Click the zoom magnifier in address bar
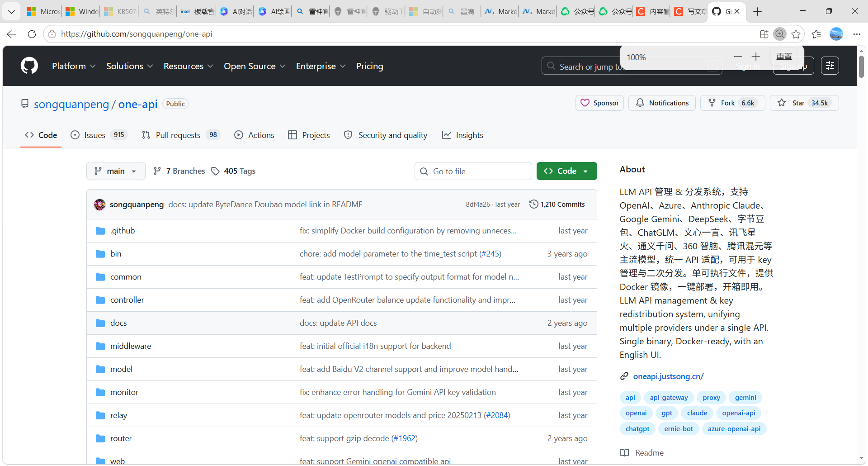 point(780,34)
